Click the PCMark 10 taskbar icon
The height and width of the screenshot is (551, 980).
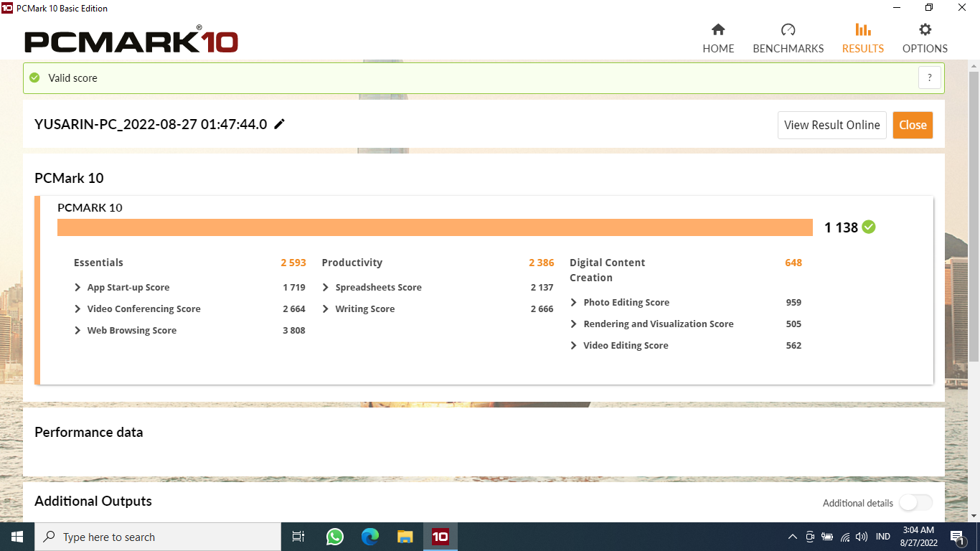pos(440,537)
